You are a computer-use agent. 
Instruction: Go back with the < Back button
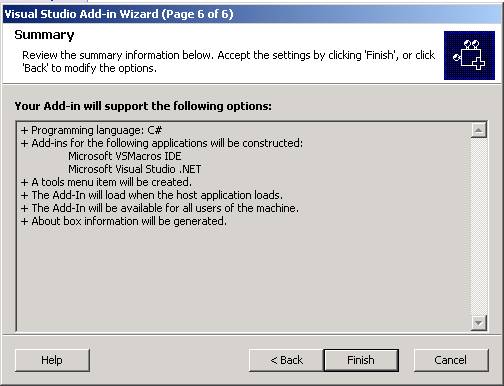click(286, 360)
